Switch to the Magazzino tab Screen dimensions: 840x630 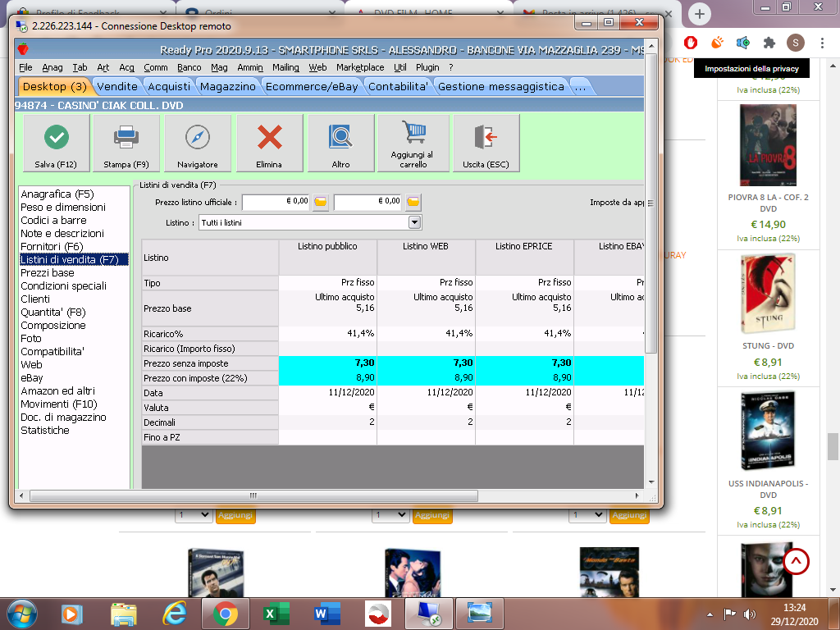(x=228, y=87)
